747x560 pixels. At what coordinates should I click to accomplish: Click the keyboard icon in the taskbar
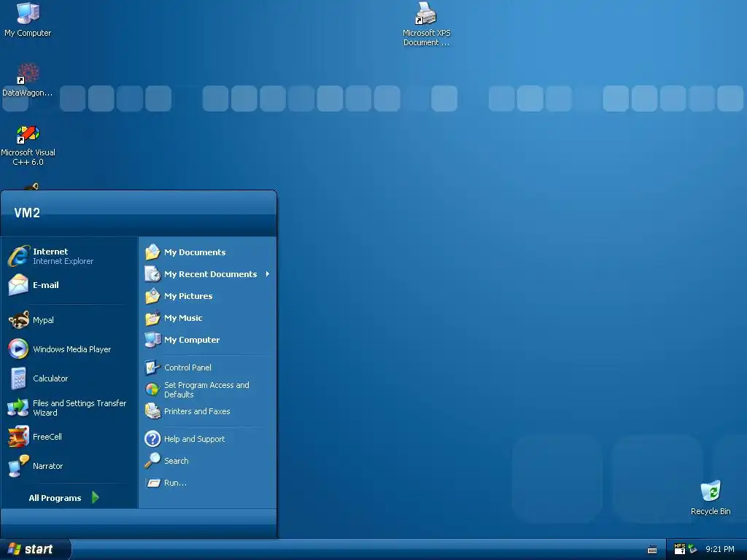click(x=652, y=550)
